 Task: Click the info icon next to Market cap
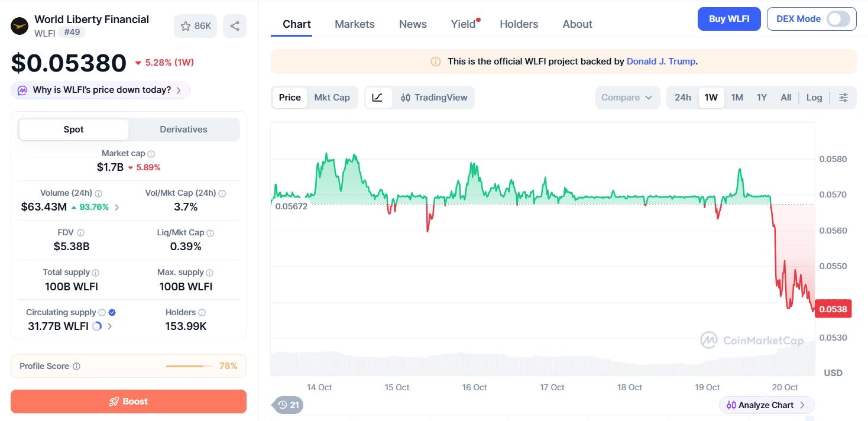(x=151, y=154)
